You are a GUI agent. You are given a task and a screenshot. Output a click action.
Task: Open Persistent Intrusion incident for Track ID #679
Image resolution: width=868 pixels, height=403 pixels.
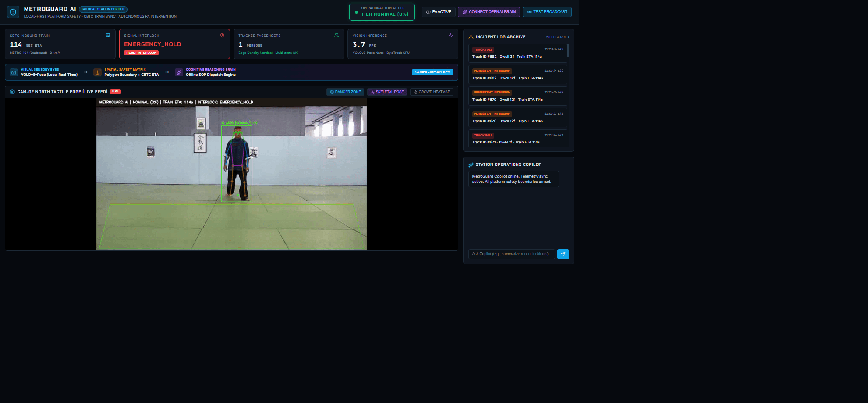click(517, 96)
